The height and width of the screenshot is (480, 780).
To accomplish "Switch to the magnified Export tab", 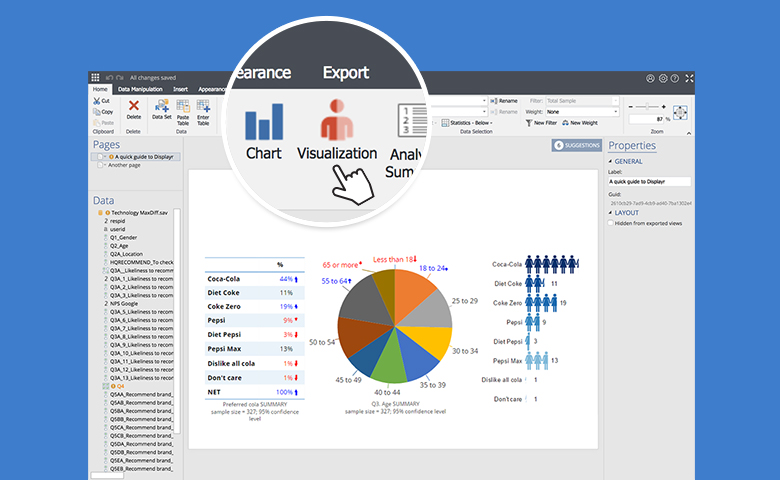I will 346,73.
